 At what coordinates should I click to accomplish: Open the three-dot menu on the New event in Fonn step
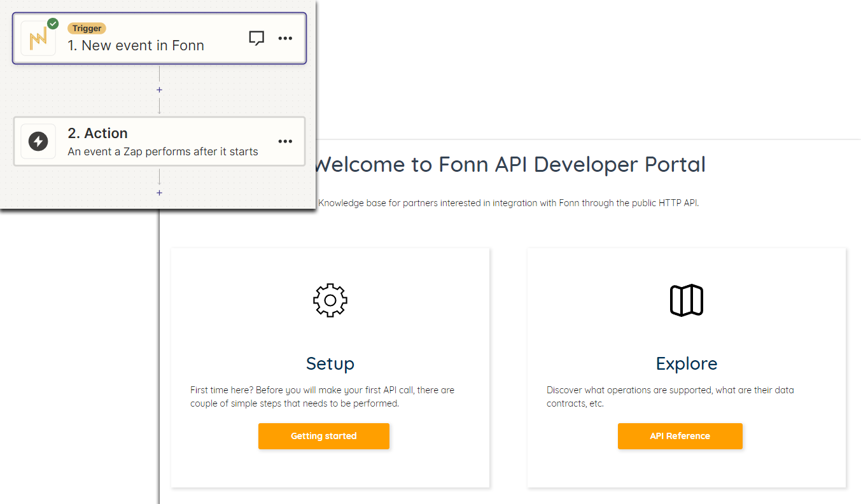(x=286, y=39)
